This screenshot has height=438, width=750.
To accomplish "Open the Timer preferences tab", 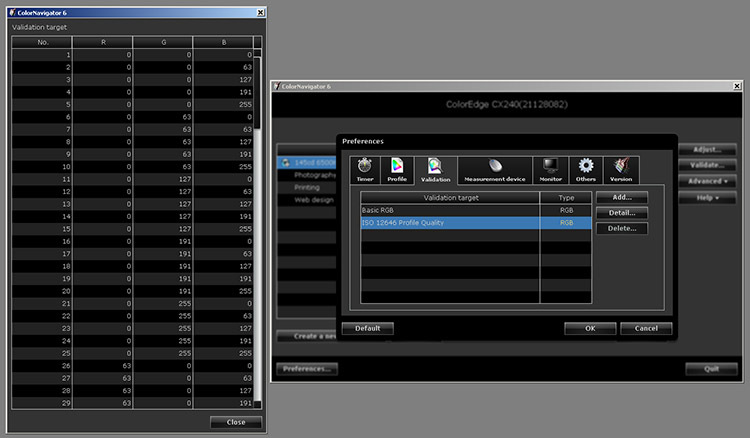I will click(x=365, y=170).
